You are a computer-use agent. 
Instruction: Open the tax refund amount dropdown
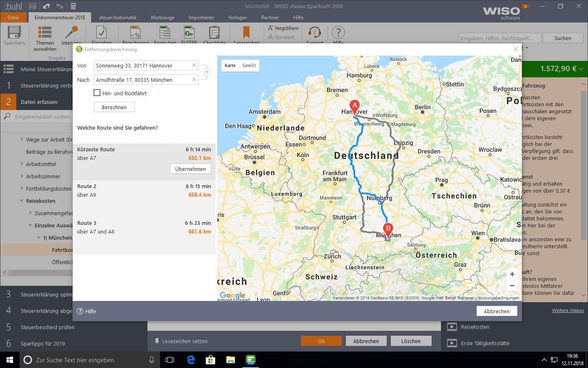click(x=581, y=69)
